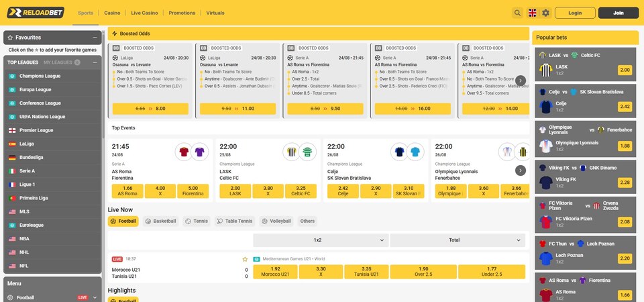Open settings gear icon in header
This screenshot has height=302, width=644.
coord(545,13)
